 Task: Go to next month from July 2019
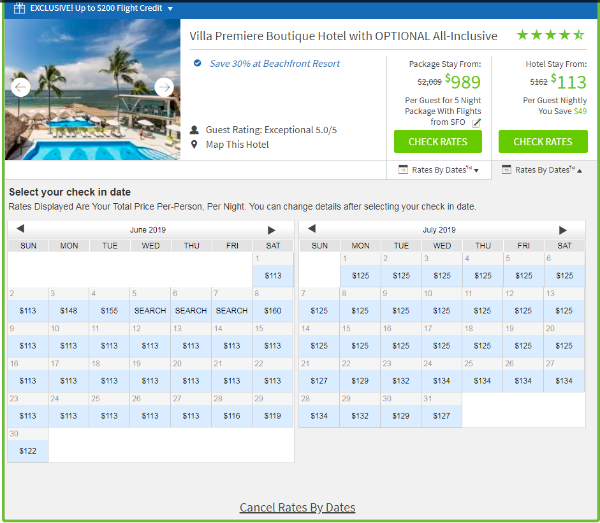pyautogui.click(x=562, y=230)
